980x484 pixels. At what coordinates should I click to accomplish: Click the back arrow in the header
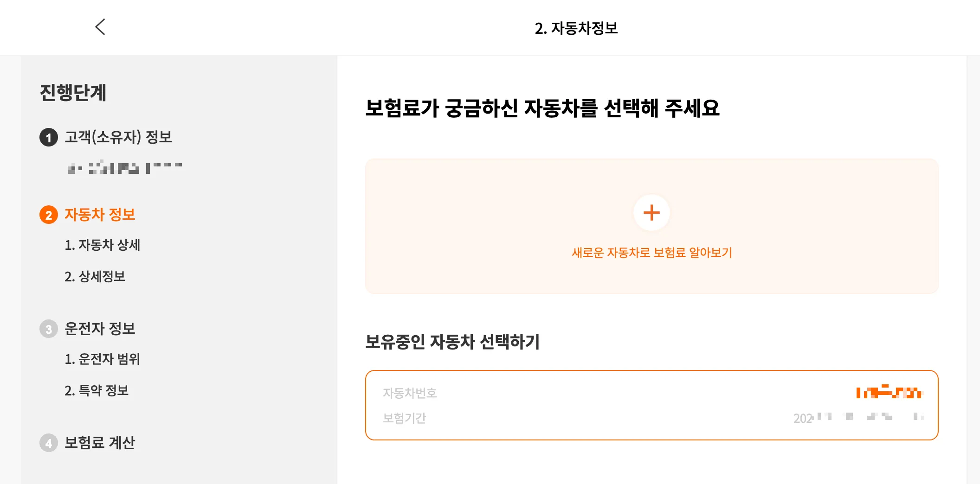coord(100,27)
